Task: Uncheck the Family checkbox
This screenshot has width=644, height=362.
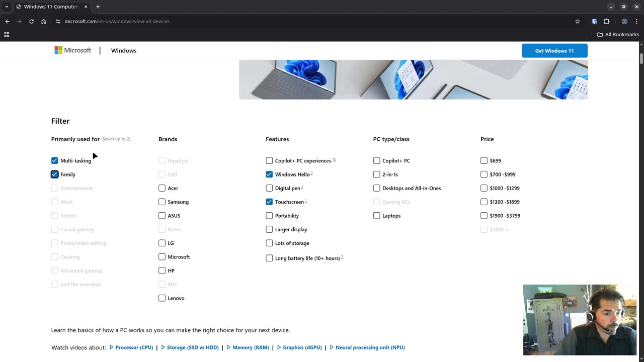Action: pyautogui.click(x=54, y=174)
